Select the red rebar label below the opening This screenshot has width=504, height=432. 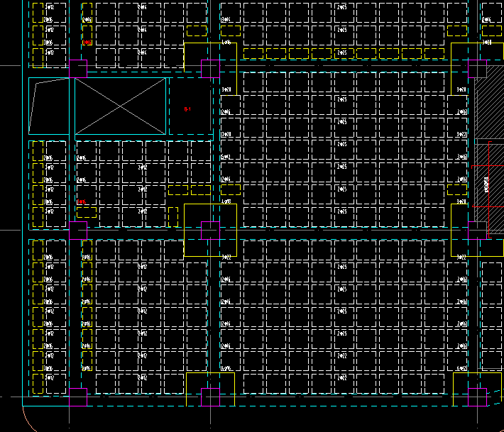click(82, 201)
